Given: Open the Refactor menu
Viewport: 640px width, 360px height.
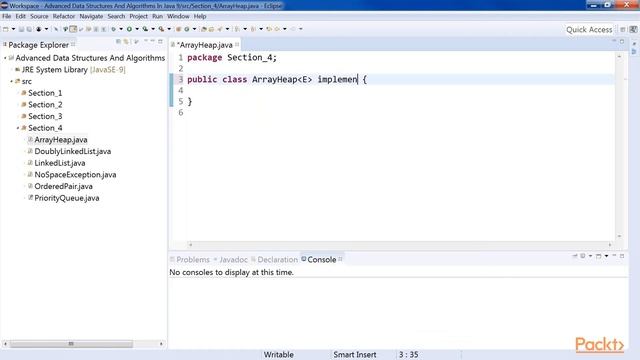Looking at the screenshot, I should pos(64,16).
